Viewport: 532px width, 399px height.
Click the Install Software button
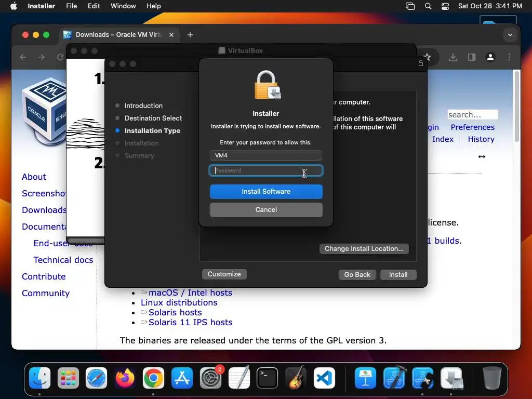pos(266,191)
